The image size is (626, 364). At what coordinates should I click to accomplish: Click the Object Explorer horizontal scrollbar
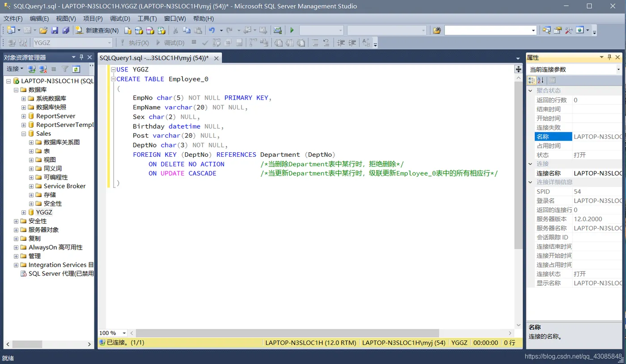[28, 344]
